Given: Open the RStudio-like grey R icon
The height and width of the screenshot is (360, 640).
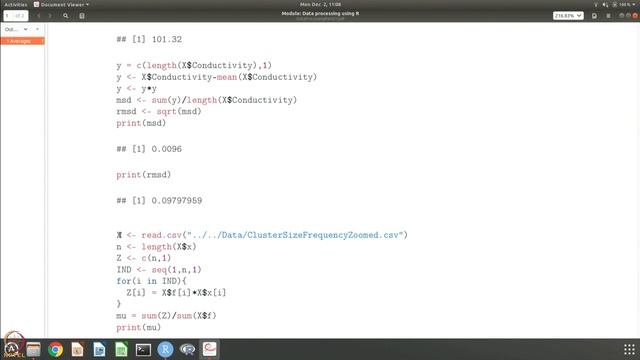Looking at the screenshot, I should tap(187, 350).
